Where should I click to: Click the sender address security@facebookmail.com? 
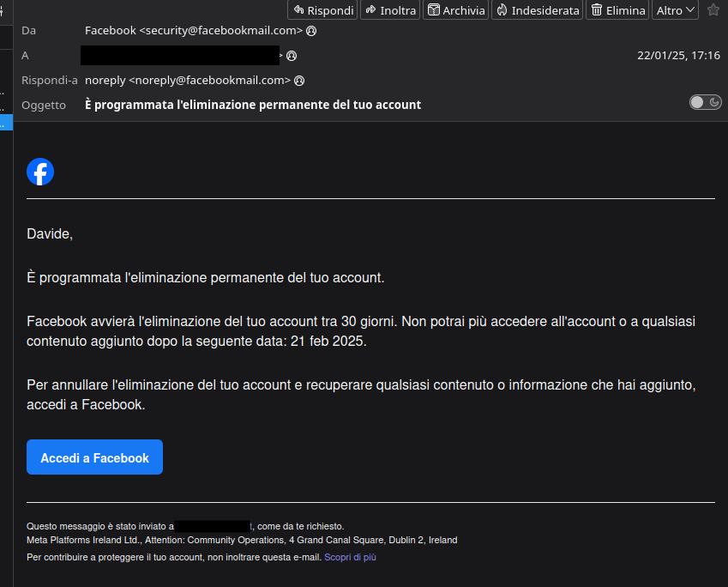tap(194, 31)
